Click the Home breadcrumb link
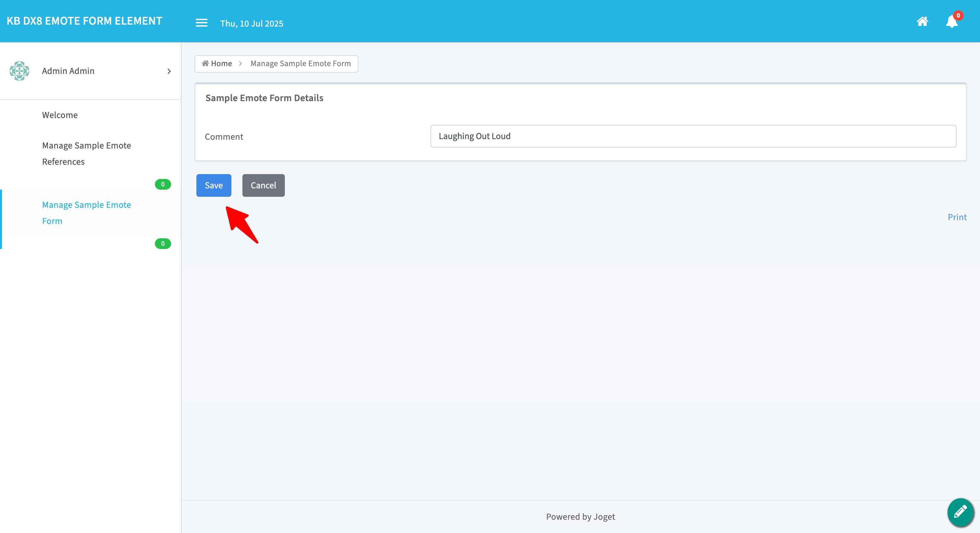Screen dimensions: 980x533 [217, 63]
